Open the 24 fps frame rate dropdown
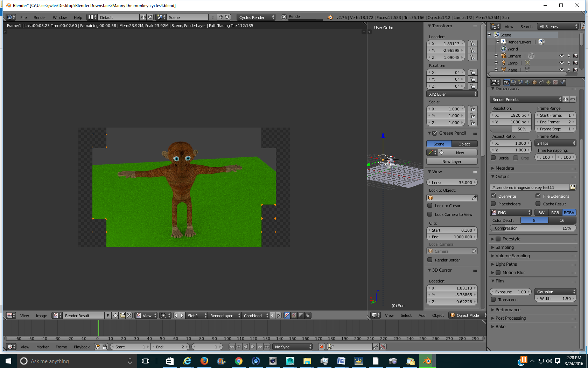The width and height of the screenshot is (588, 368). (555, 143)
